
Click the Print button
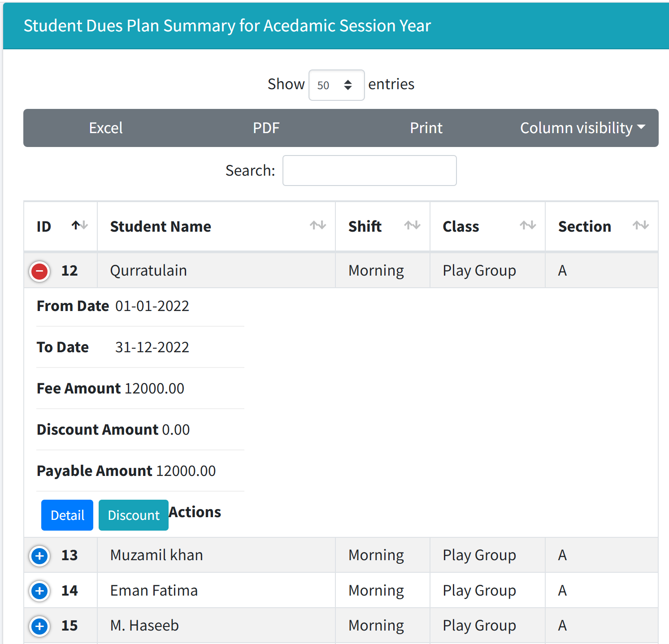(x=426, y=128)
